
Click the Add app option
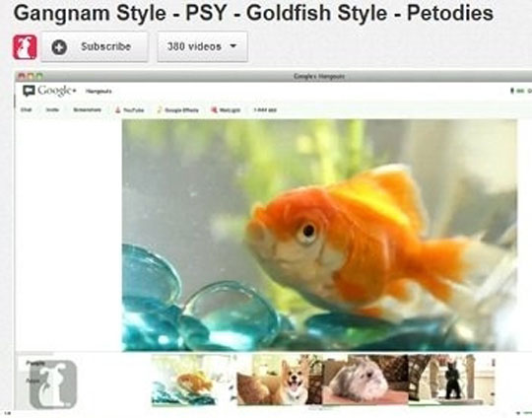pos(265,109)
